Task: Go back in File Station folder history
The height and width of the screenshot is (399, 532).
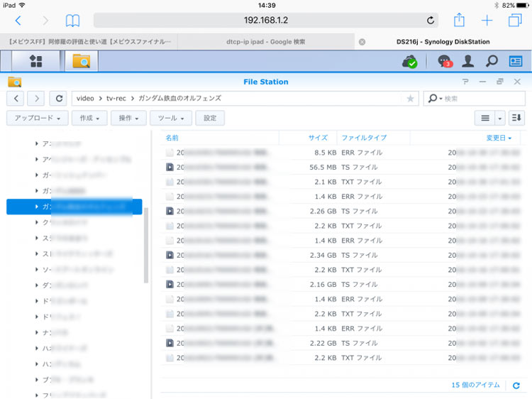Action: (16, 99)
